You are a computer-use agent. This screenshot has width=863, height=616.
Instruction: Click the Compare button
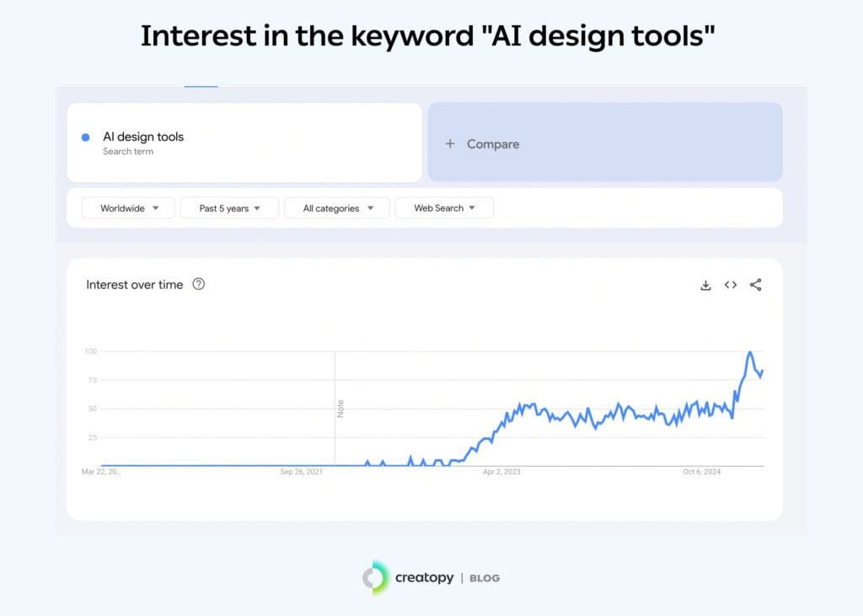coord(492,143)
